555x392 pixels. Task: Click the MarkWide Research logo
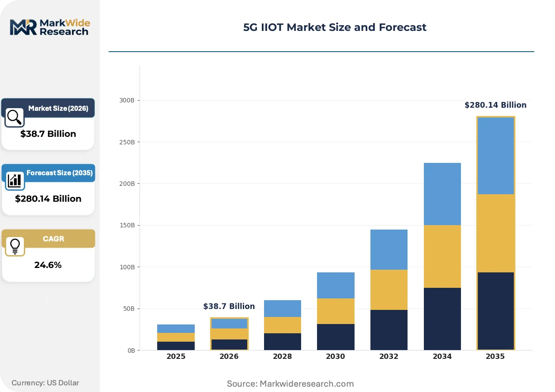49,26
